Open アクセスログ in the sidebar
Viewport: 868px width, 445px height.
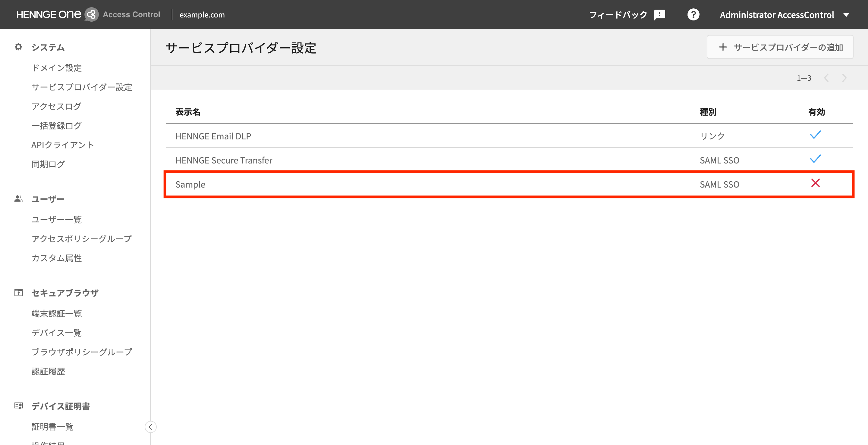point(56,106)
